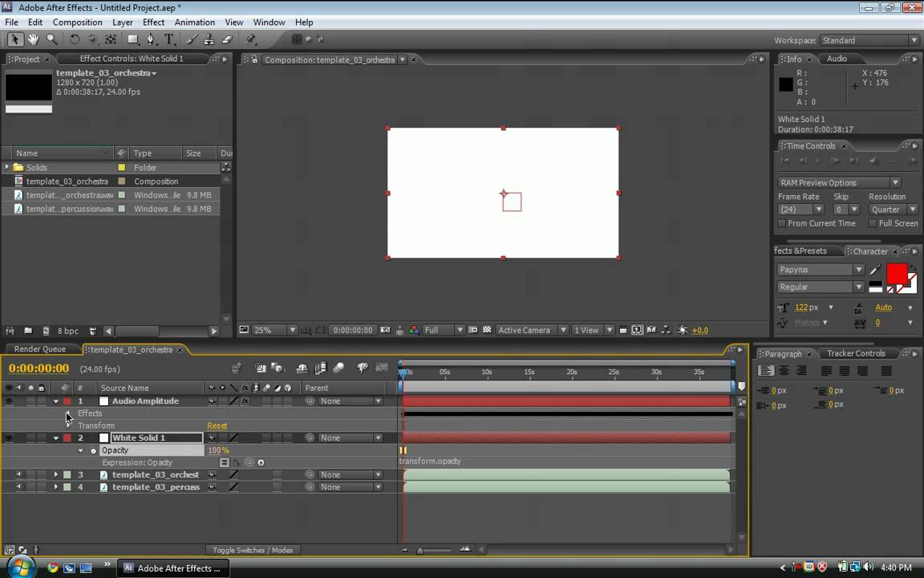Toggle Opacity stopwatch on White Solid 1

click(93, 450)
